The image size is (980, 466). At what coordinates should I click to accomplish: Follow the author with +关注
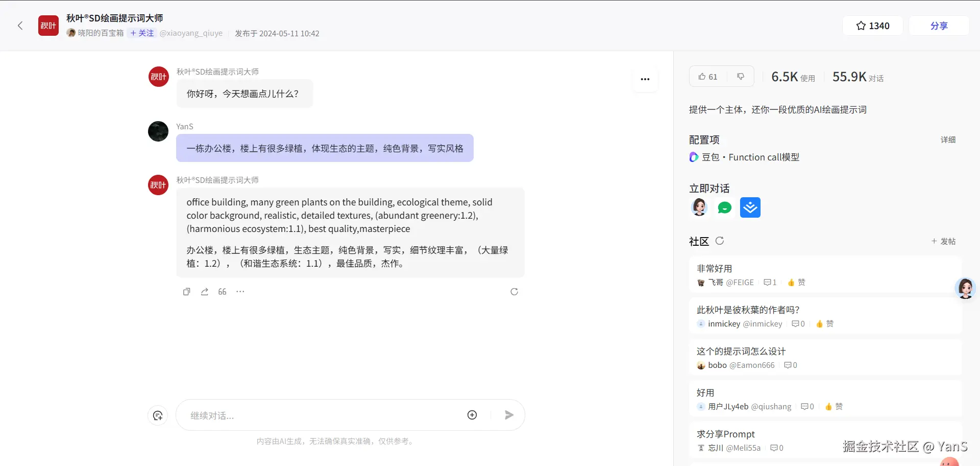pos(142,33)
